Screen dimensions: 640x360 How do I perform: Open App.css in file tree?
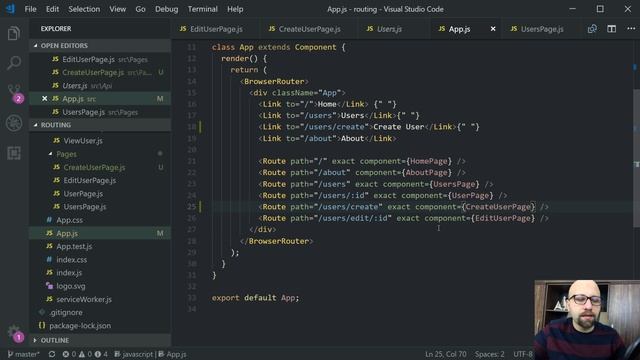pyautogui.click(x=100, y=220)
